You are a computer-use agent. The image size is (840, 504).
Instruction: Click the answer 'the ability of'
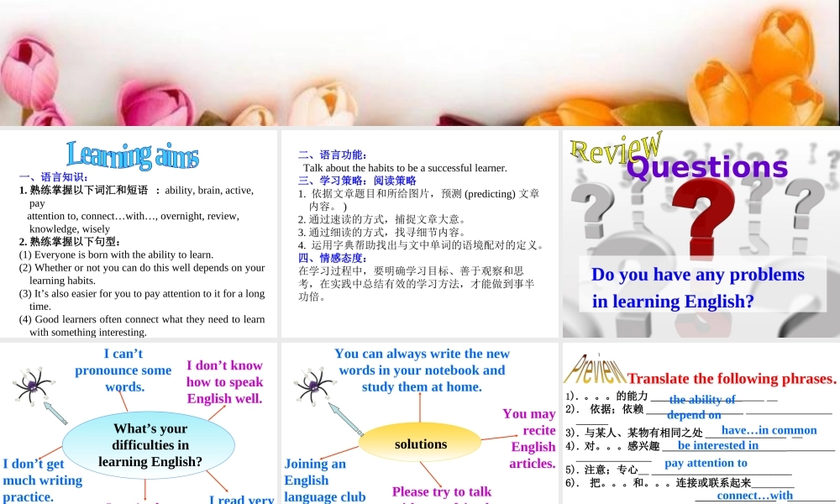click(x=702, y=400)
